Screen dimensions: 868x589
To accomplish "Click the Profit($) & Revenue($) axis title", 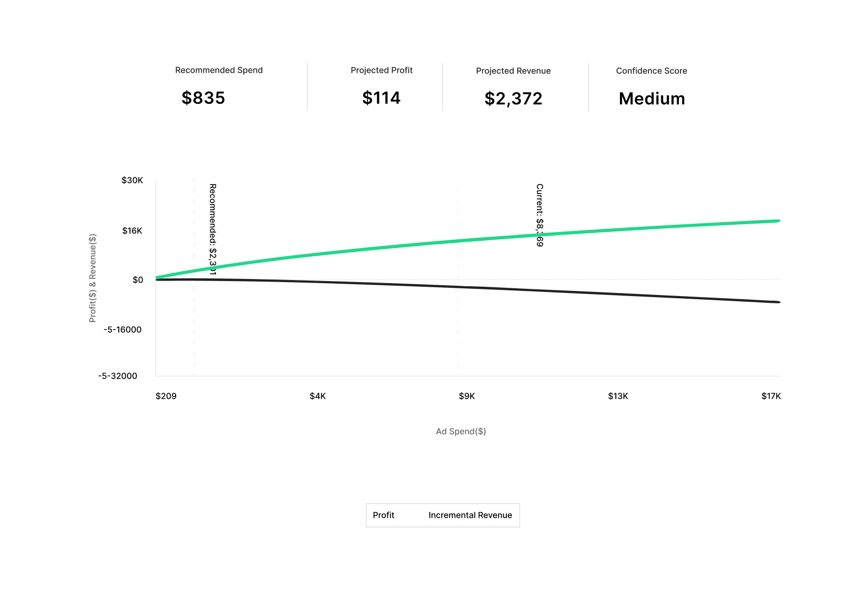I will click(x=93, y=278).
